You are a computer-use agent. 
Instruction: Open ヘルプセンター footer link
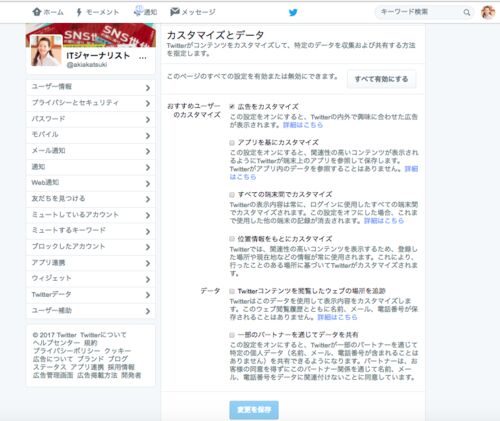56,343
